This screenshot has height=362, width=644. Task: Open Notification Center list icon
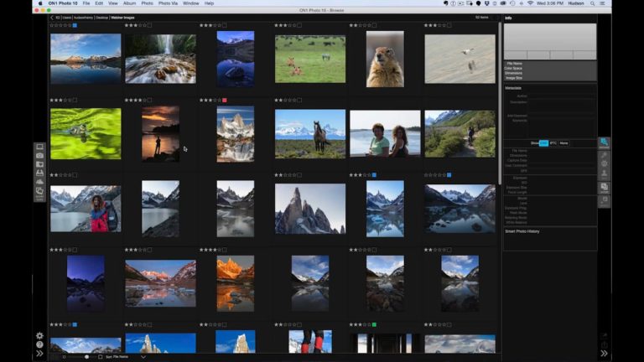tap(602, 3)
